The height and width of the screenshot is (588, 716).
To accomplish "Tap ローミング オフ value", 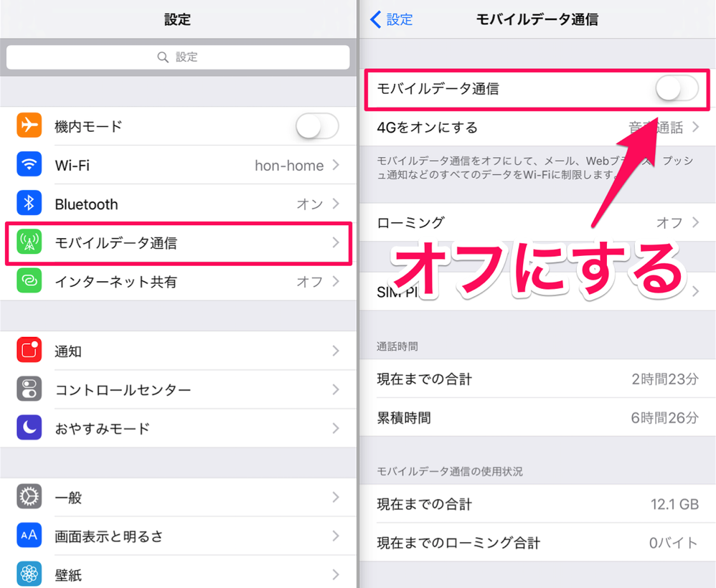I will pos(669,223).
